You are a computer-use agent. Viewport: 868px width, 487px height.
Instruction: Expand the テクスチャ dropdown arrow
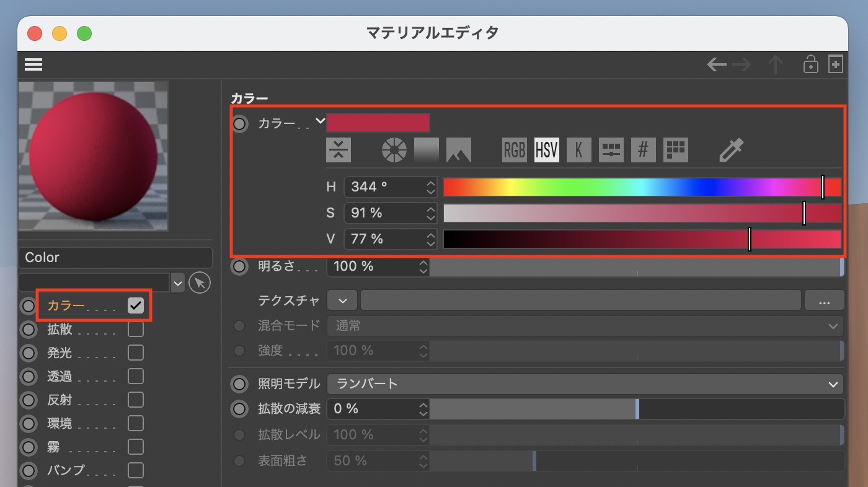click(x=343, y=301)
